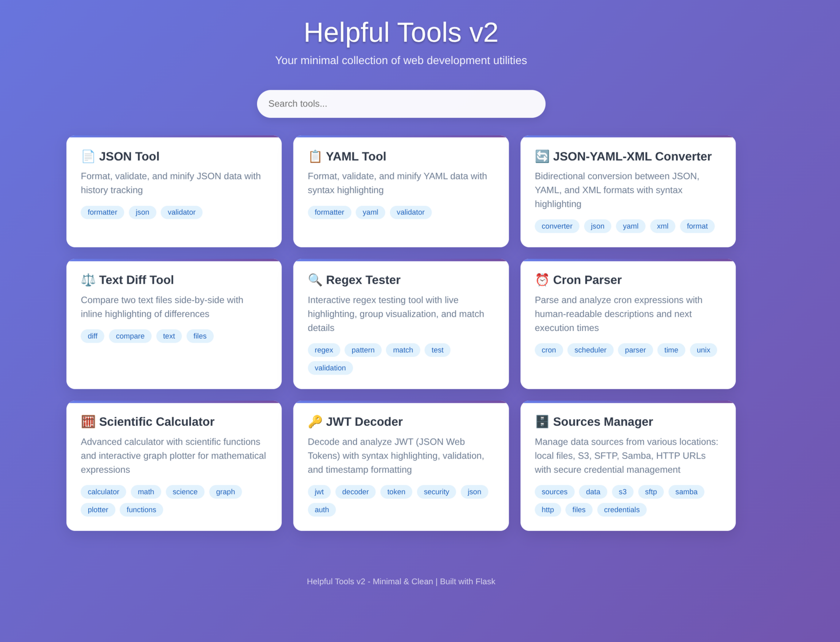Select the YAML Tool clipboard icon
The image size is (840, 642).
coord(315,156)
